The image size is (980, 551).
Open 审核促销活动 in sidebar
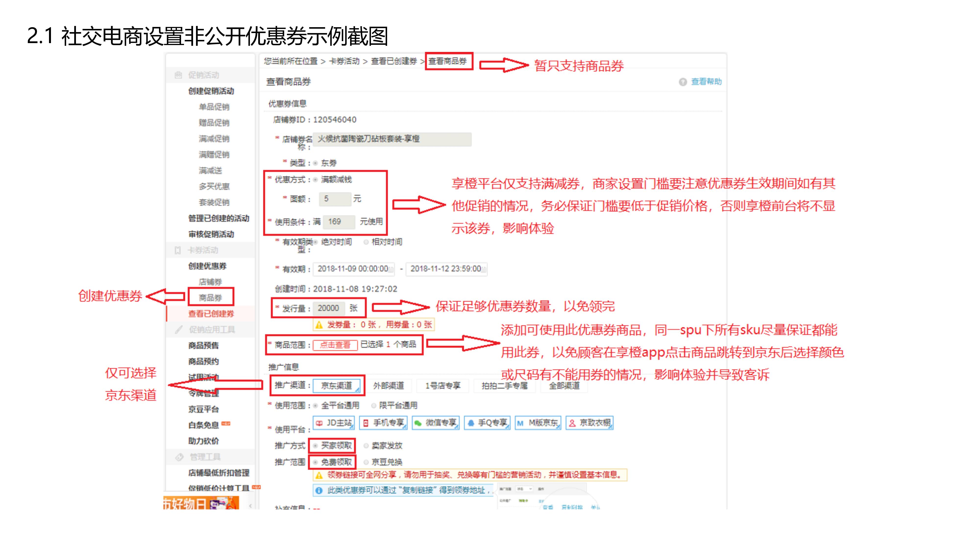[211, 234]
